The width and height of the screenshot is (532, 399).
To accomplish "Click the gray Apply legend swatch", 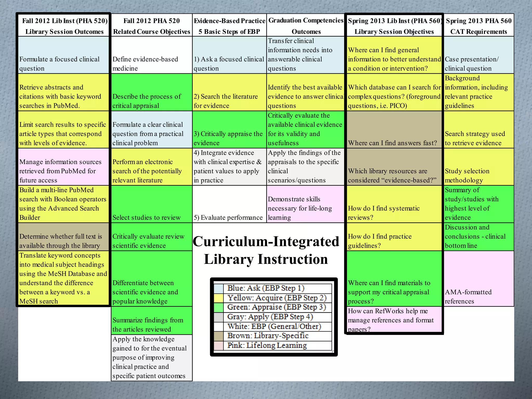I will (x=219, y=317).
